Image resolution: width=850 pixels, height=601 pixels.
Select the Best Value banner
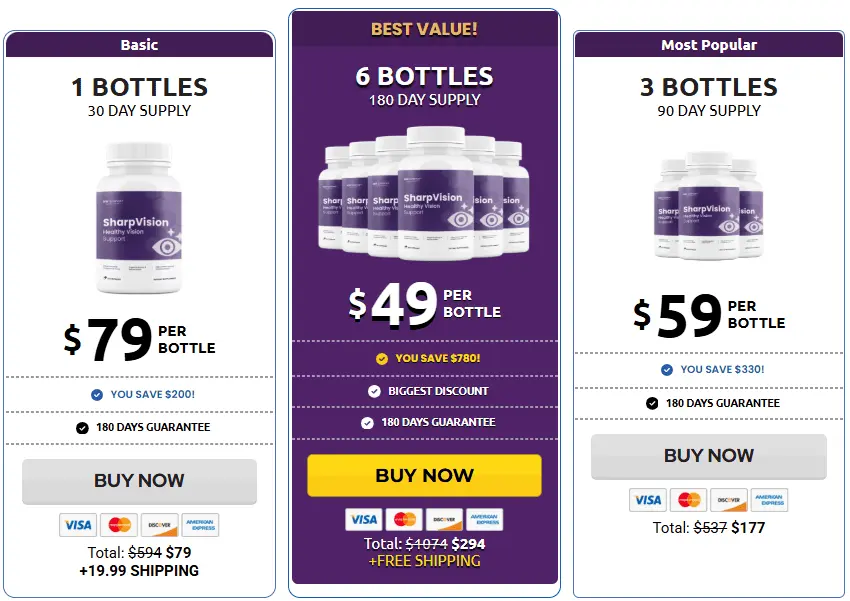tap(424, 29)
